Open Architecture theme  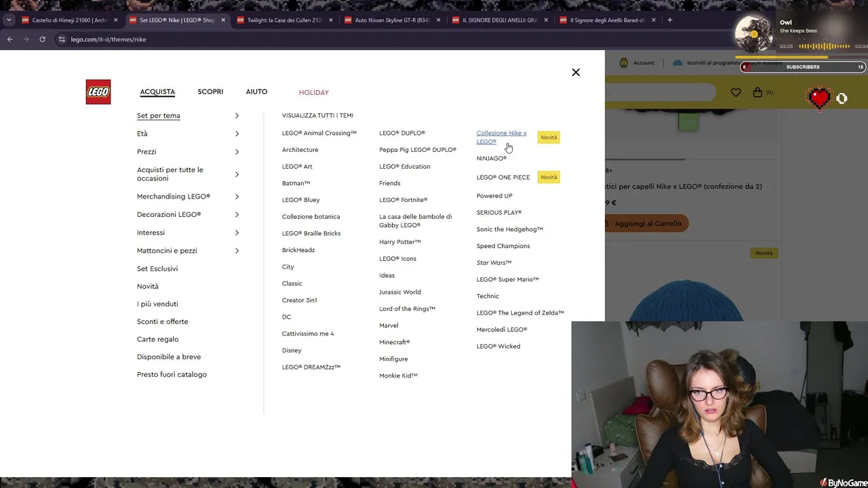[300, 150]
